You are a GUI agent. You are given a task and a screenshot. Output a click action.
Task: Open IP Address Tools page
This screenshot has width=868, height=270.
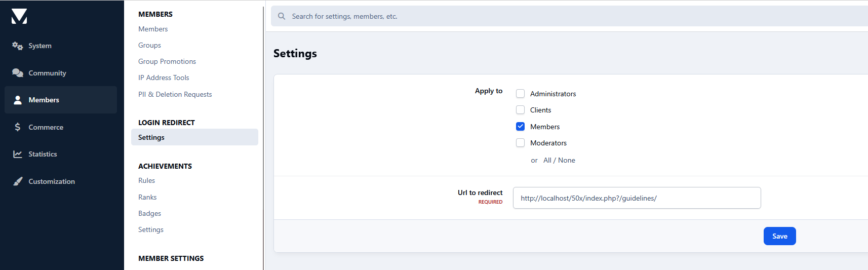click(x=164, y=78)
